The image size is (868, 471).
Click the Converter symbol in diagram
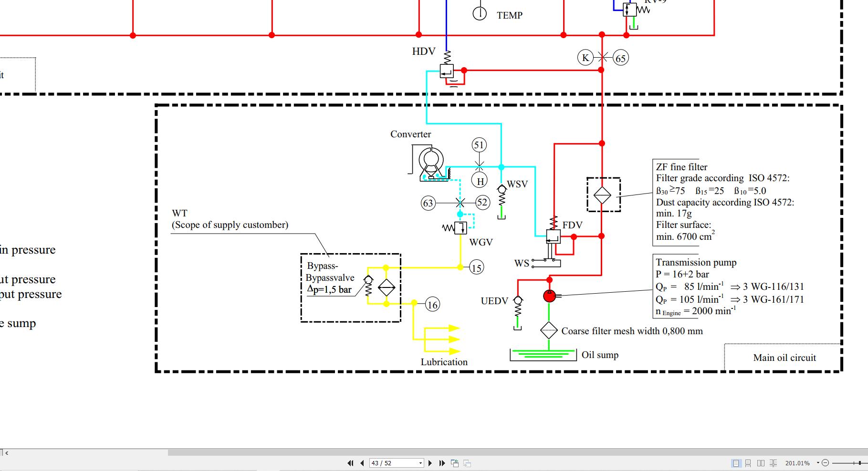coord(431,164)
